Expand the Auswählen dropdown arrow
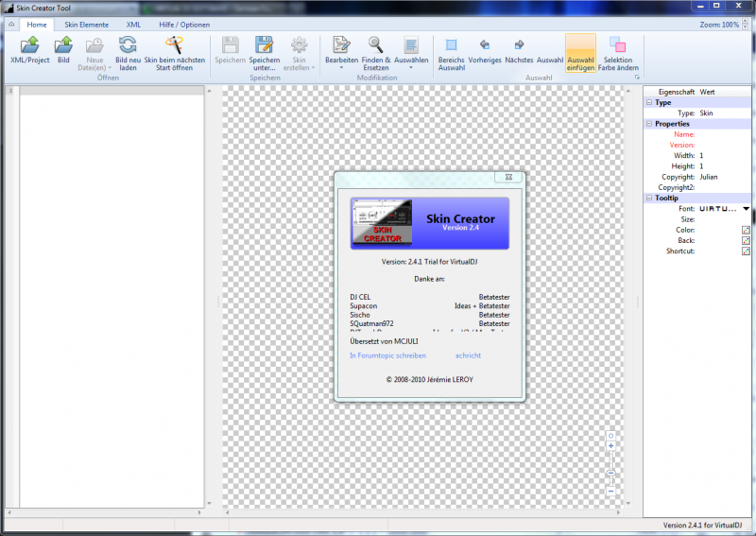This screenshot has height=536, width=756. pyautogui.click(x=411, y=67)
